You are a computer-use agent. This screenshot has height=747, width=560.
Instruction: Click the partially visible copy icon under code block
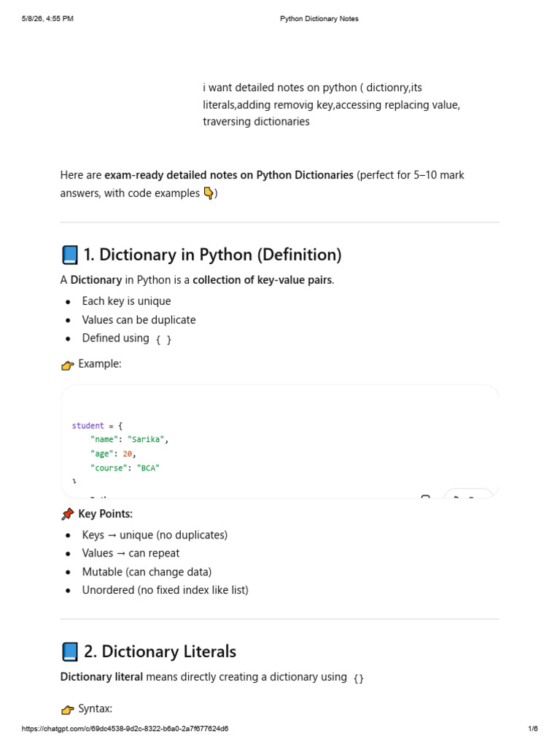[426, 496]
